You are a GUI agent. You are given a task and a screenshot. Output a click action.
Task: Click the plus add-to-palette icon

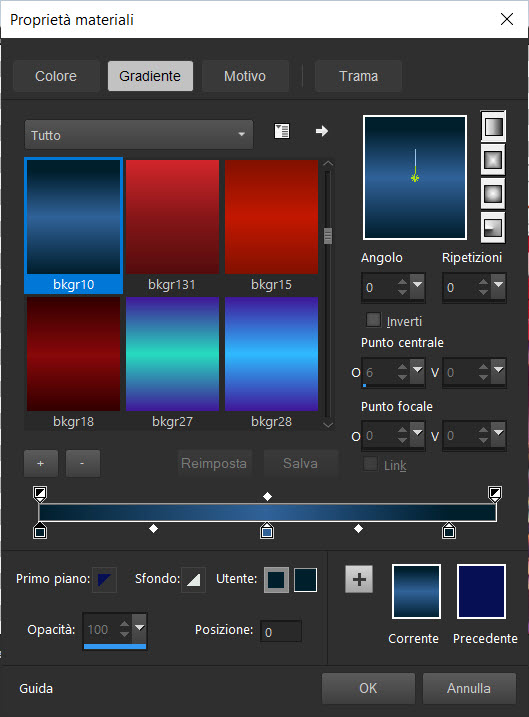(x=359, y=579)
